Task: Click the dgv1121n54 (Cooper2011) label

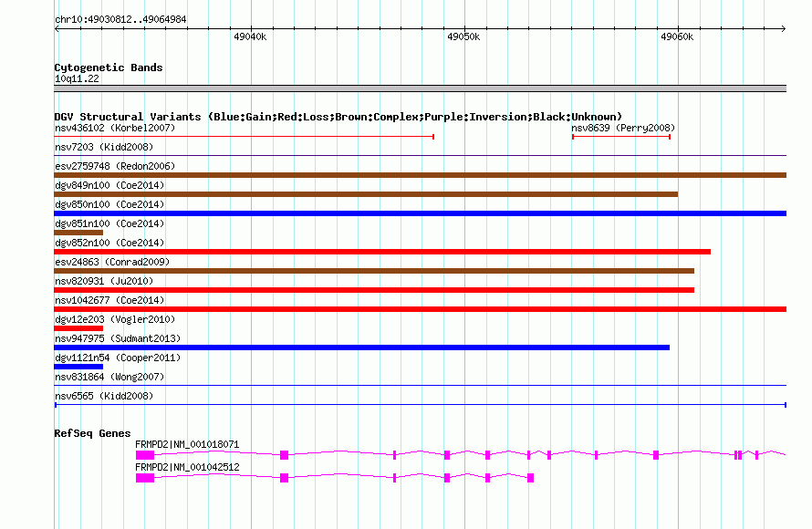Action: pos(118,358)
